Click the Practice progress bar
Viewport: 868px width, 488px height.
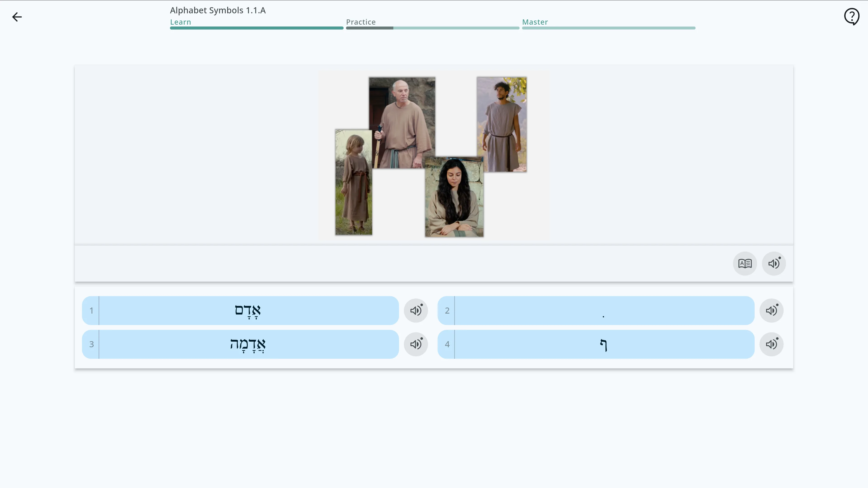click(433, 28)
